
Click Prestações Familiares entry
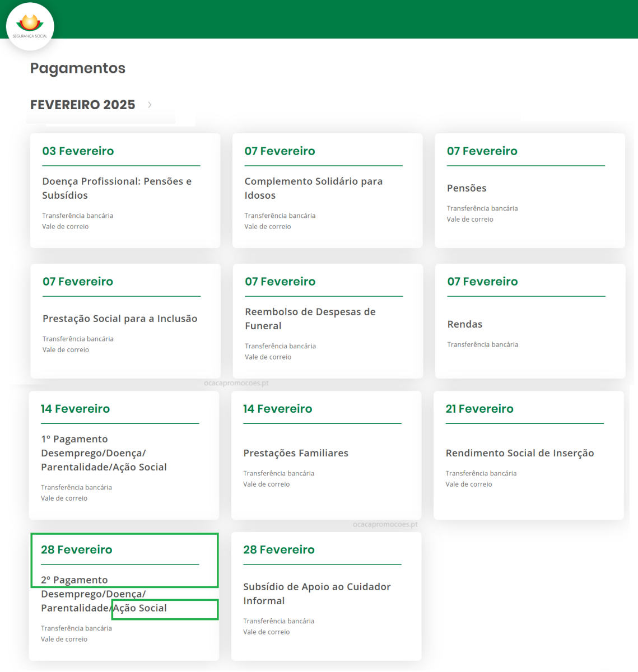(295, 453)
